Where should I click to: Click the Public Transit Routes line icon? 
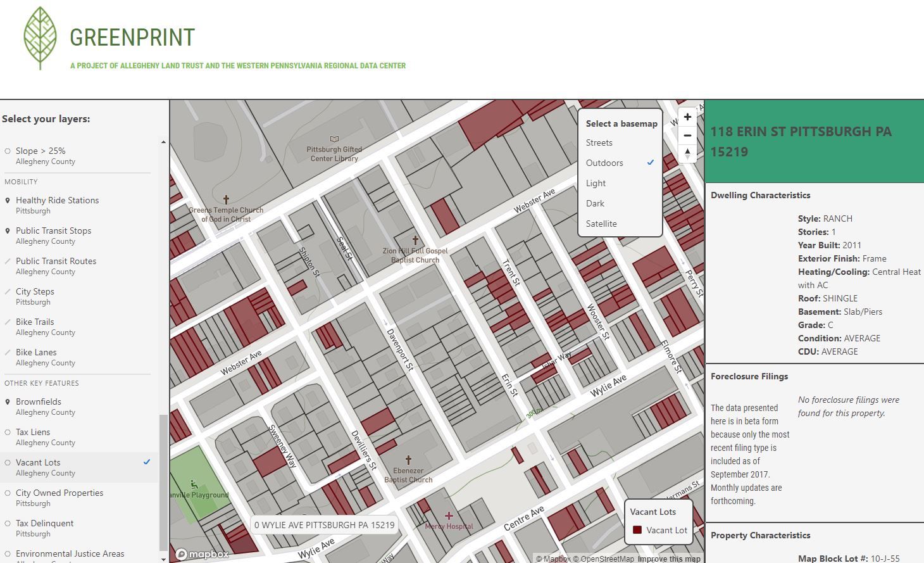[x=8, y=262]
